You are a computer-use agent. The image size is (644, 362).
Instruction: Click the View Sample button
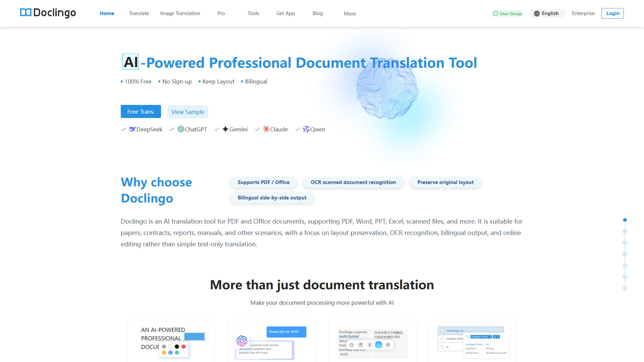[188, 112]
